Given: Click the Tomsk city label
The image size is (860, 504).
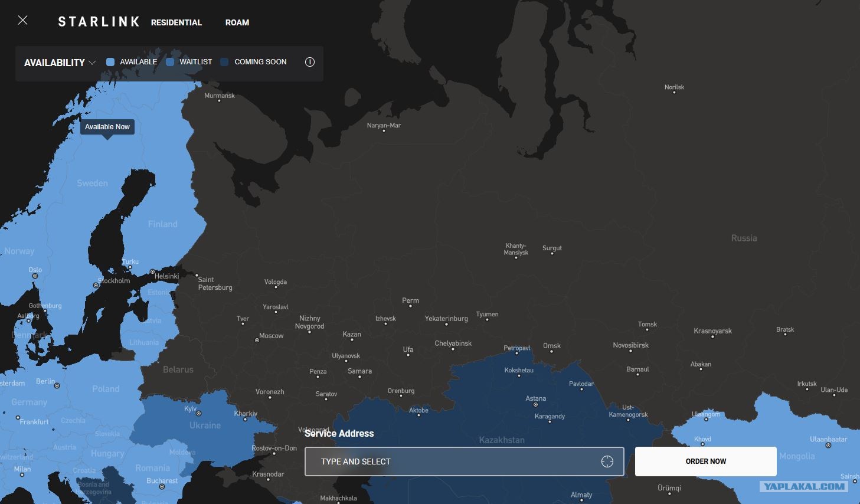Looking at the screenshot, I should click(x=648, y=325).
